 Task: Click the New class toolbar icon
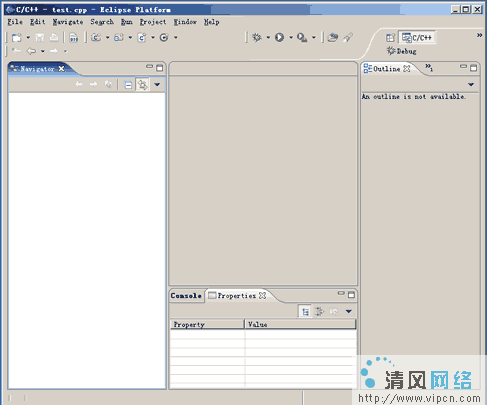(x=164, y=38)
